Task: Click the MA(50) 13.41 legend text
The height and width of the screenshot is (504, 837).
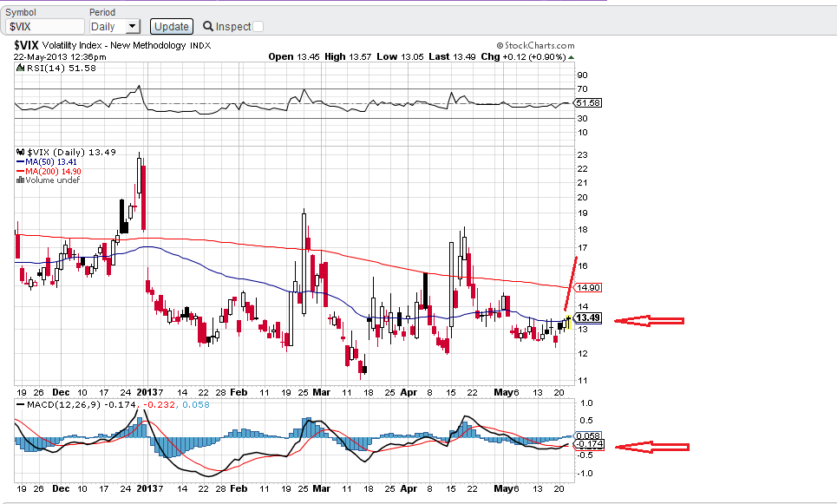Action: (x=51, y=161)
